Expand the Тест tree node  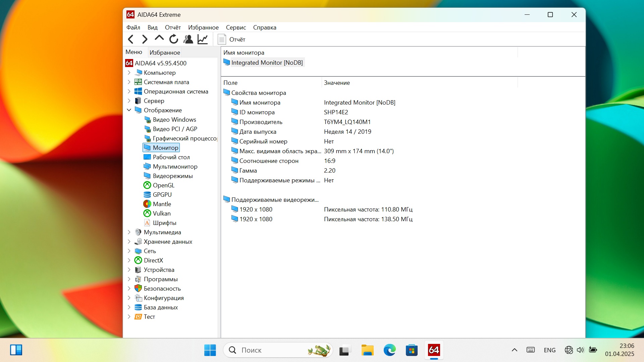(129, 316)
